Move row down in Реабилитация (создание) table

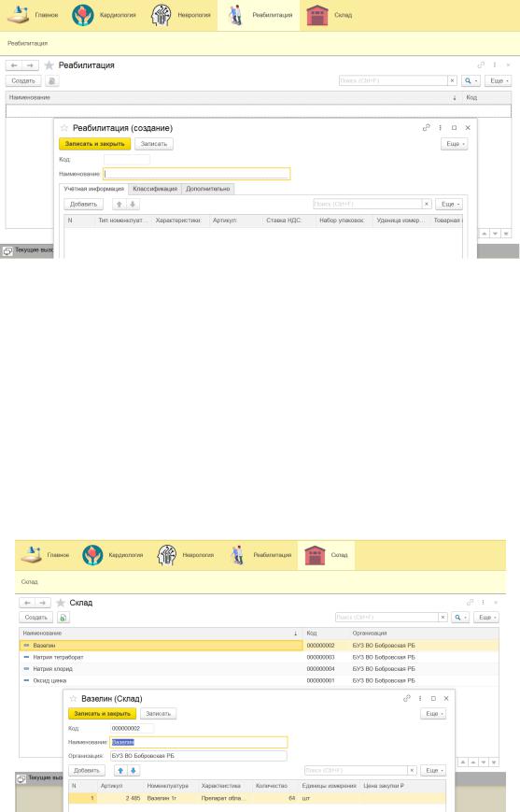pyautogui.click(x=133, y=204)
